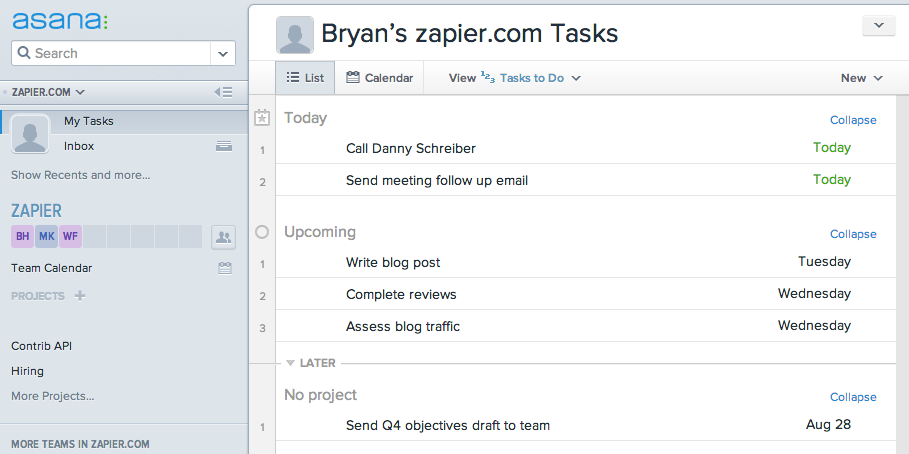Collapse the LATER section triangle
The image size is (909, 454).
click(x=291, y=363)
